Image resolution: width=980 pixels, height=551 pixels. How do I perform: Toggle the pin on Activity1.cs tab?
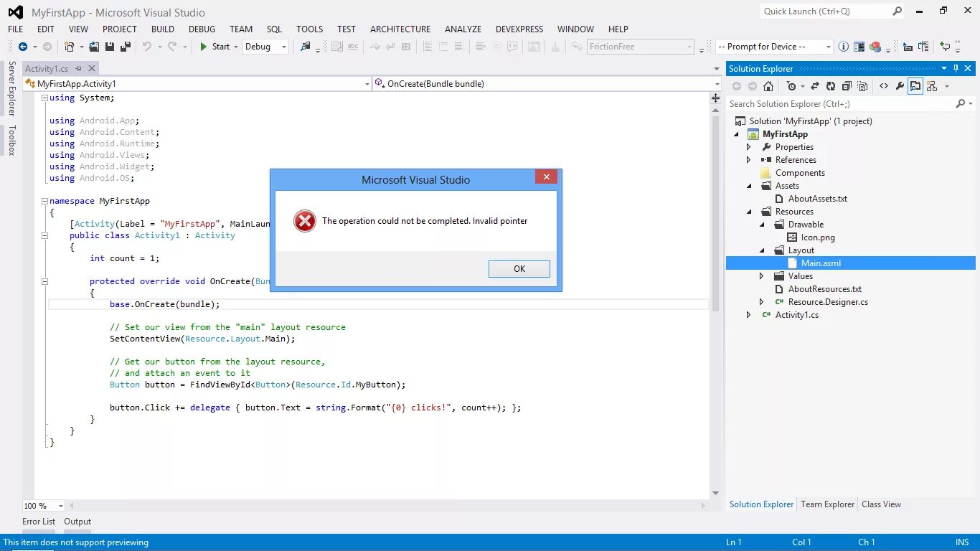tap(78, 68)
